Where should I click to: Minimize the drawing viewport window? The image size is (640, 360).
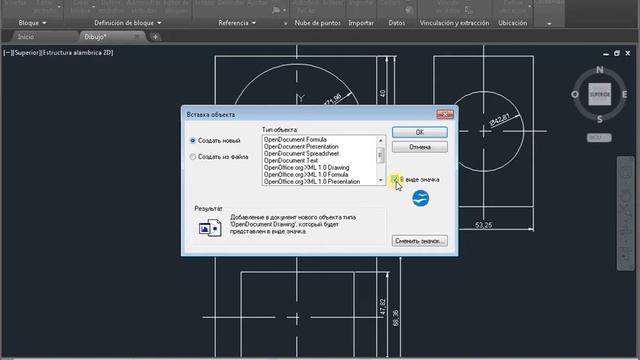click(606, 53)
